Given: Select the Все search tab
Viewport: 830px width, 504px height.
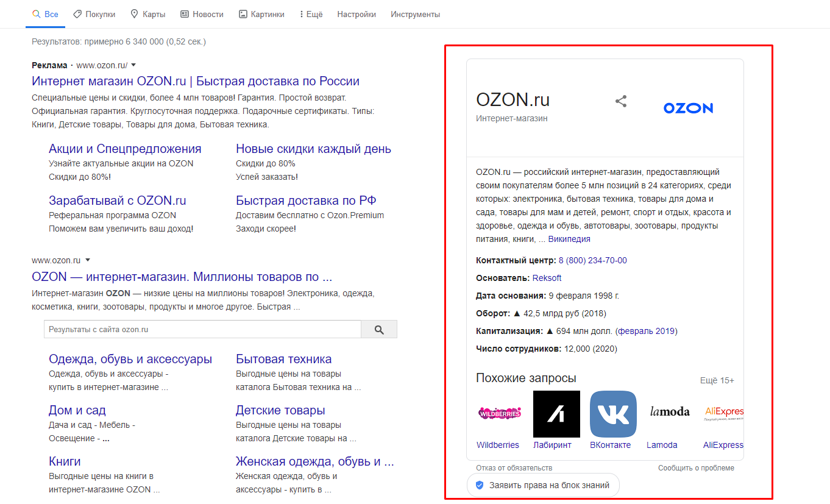Looking at the screenshot, I should [44, 14].
